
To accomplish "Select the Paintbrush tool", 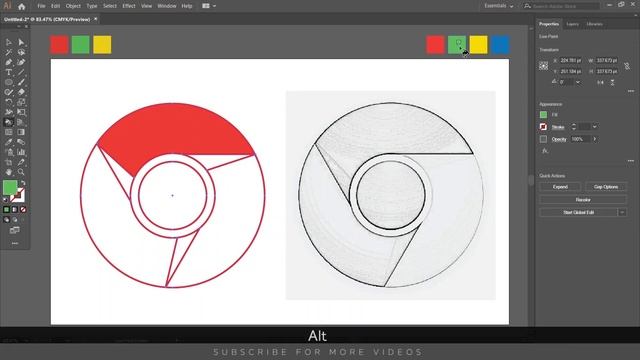I will click(x=21, y=82).
